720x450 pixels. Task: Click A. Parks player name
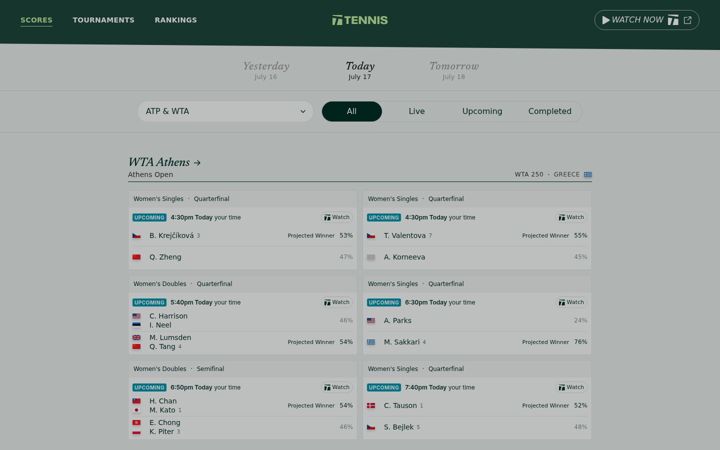(x=398, y=321)
